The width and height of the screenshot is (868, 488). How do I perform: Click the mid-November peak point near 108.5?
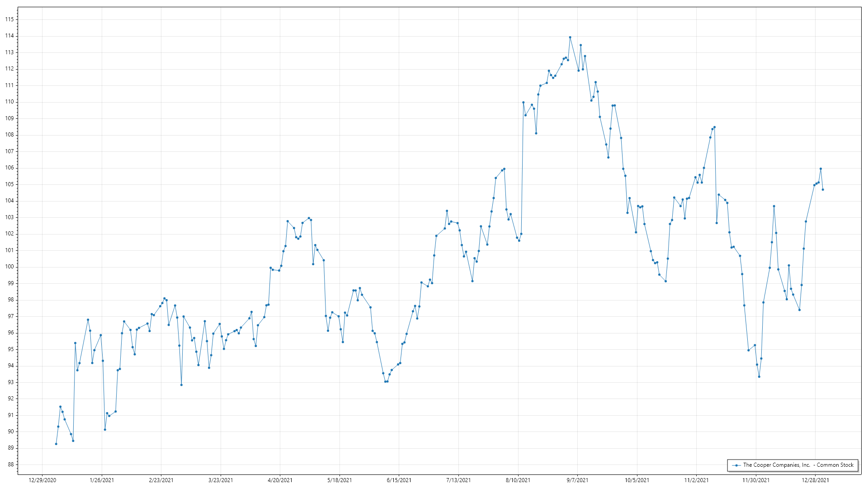(714, 127)
